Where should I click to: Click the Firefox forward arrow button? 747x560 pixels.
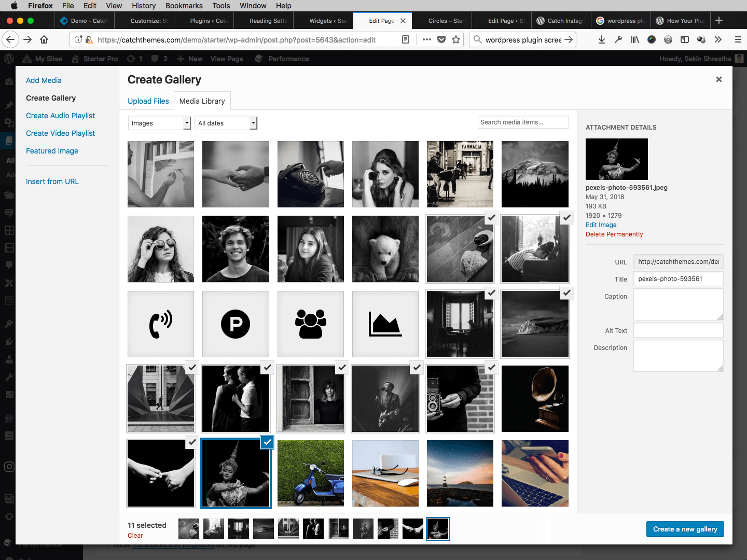(27, 39)
